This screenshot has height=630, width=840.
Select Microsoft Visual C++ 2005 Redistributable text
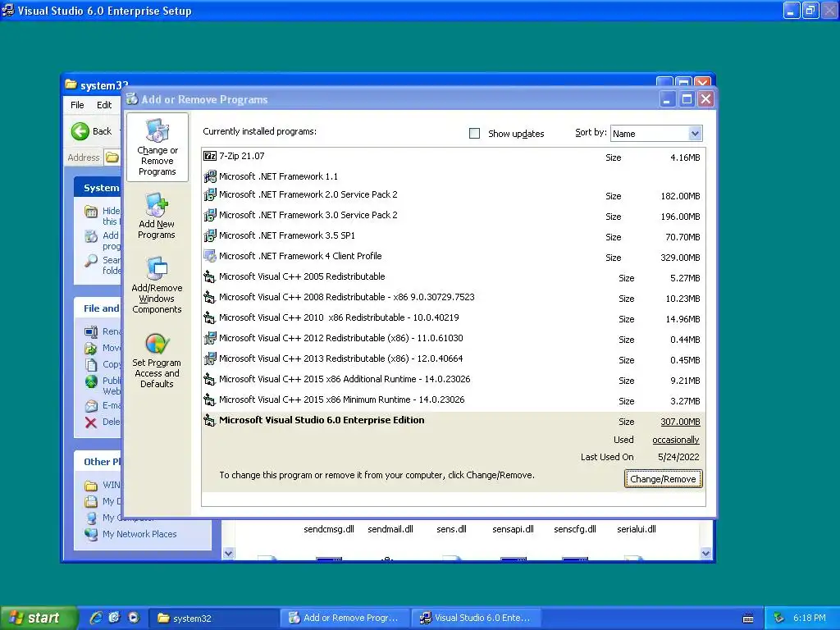click(x=302, y=276)
